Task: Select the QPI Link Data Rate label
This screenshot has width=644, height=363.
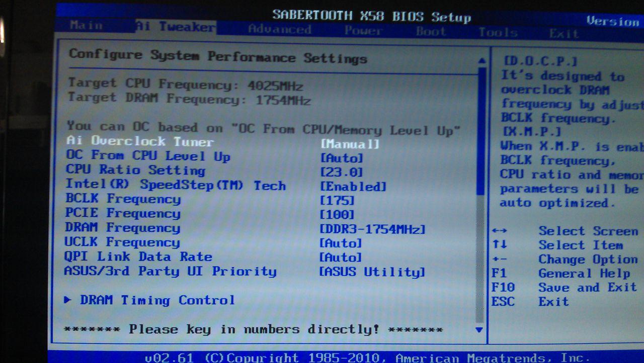Action: coord(138,256)
